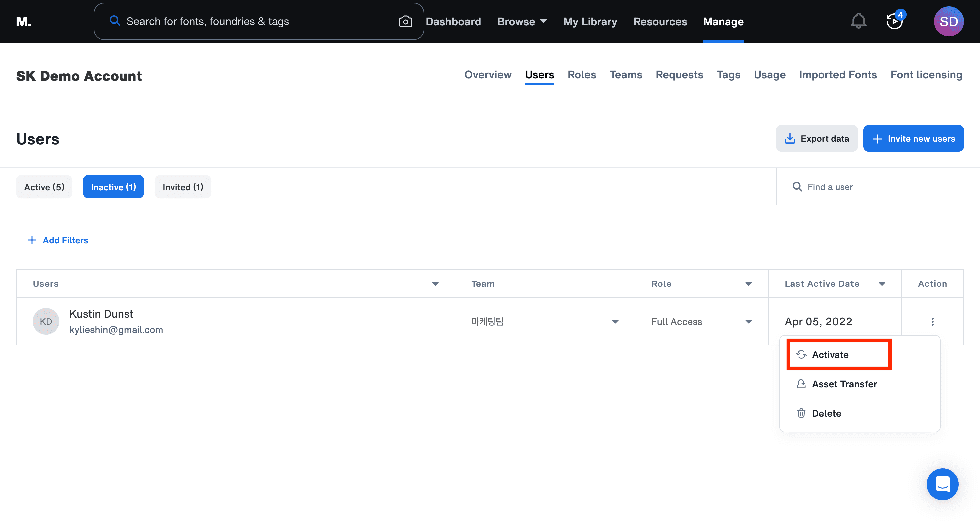
Task: Open the notifications bell
Action: coord(858,21)
